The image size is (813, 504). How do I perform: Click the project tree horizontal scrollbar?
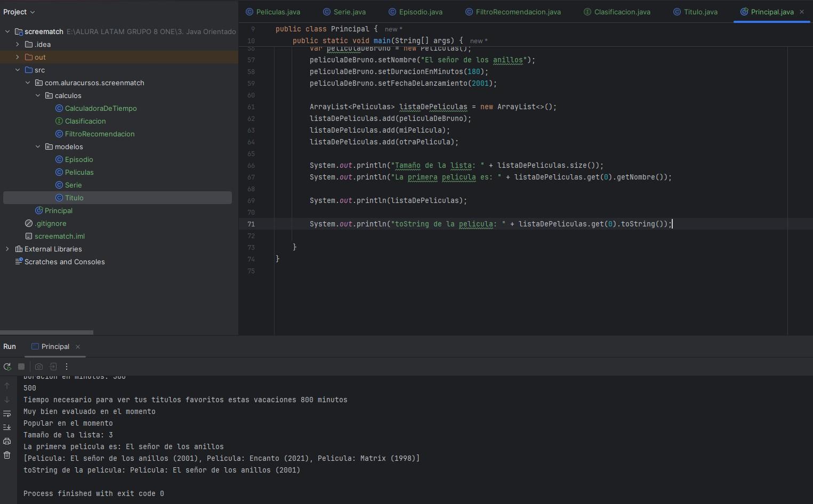point(46,332)
